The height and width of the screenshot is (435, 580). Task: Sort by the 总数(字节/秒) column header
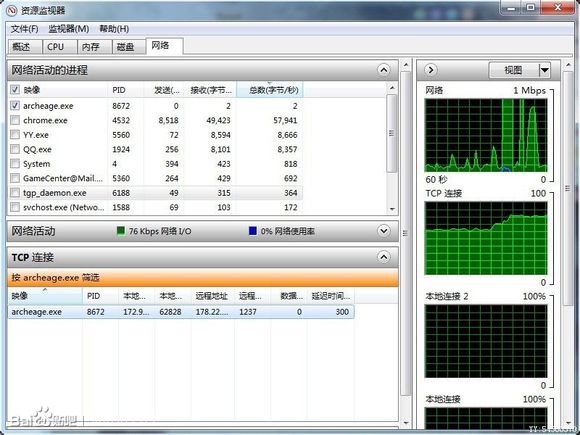(270, 90)
